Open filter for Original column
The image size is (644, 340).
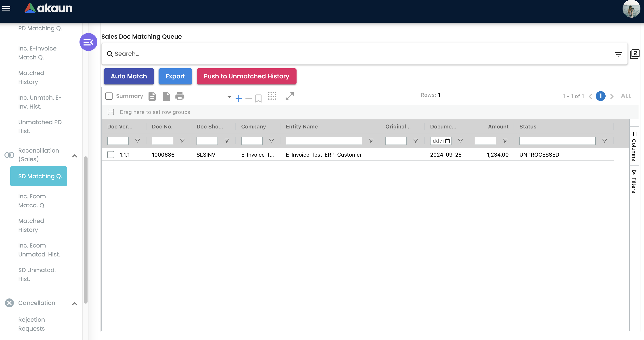coord(416,141)
